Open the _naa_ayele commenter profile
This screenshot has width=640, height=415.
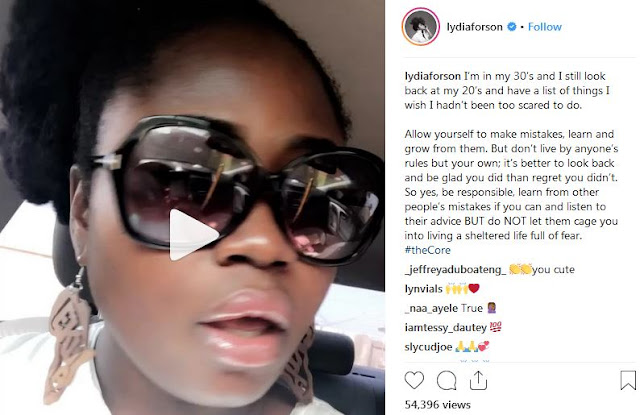click(431, 308)
